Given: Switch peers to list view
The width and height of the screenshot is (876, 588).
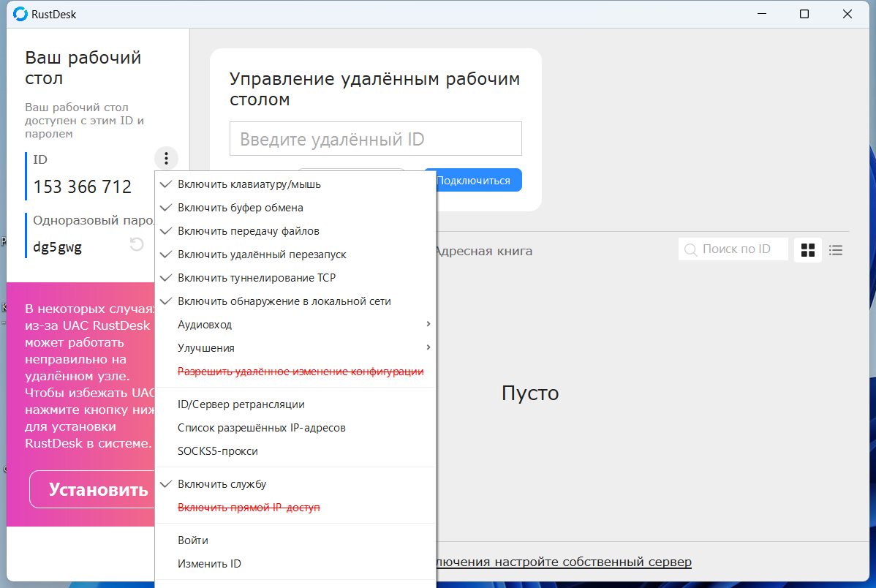Looking at the screenshot, I should (836, 250).
